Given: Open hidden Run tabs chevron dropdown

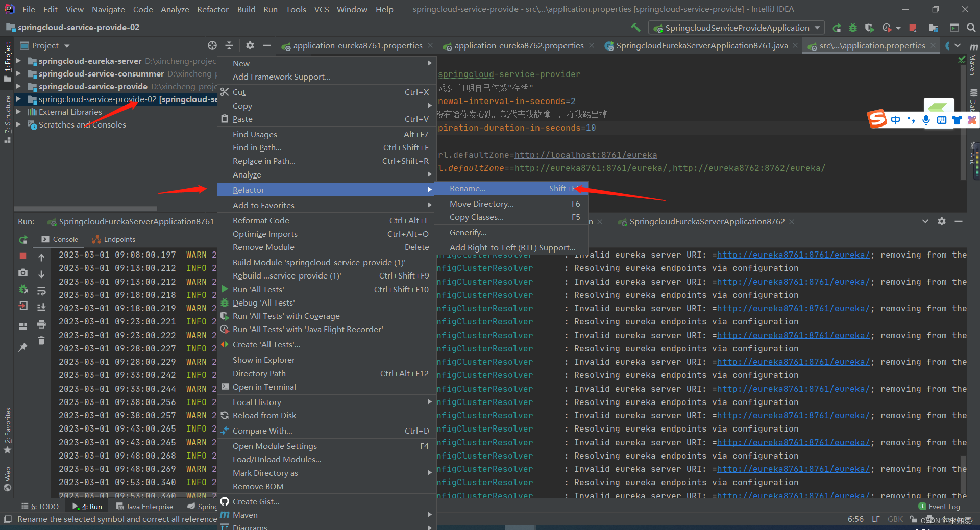Looking at the screenshot, I should (x=925, y=221).
